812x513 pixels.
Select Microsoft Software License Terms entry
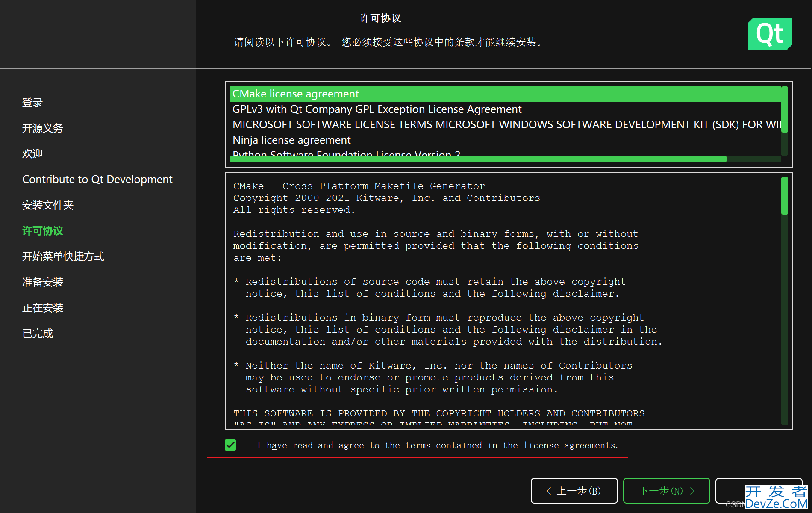pyautogui.click(x=506, y=125)
